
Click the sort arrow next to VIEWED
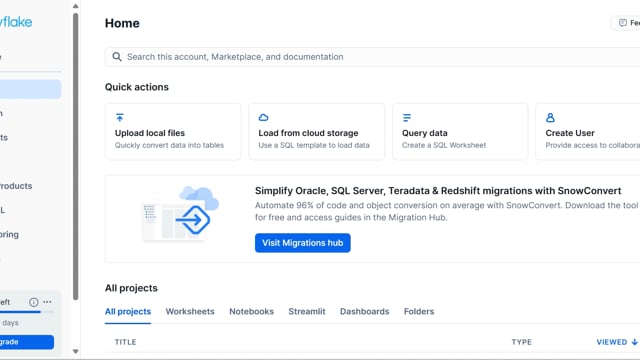tap(634, 342)
